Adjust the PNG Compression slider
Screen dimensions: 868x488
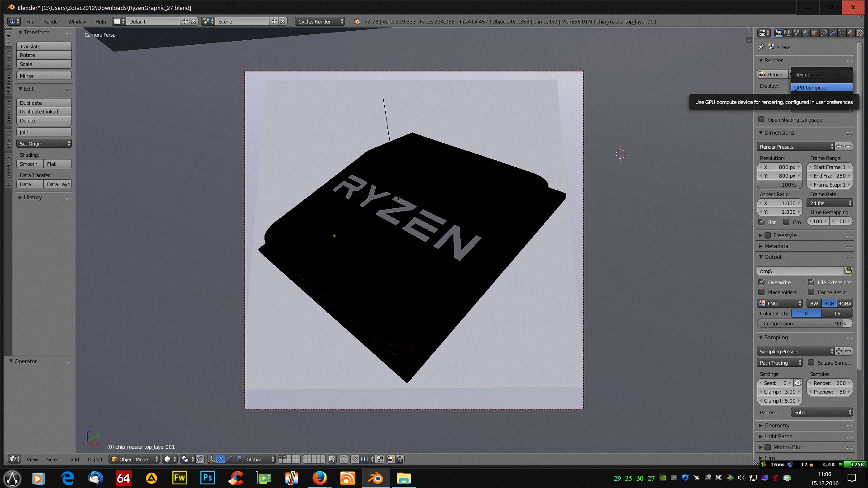pos(805,324)
